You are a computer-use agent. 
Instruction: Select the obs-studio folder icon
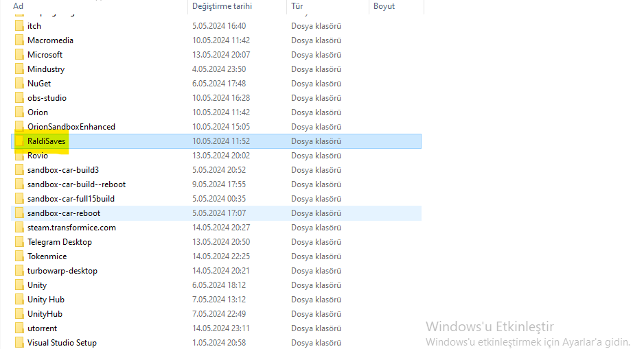(x=19, y=97)
